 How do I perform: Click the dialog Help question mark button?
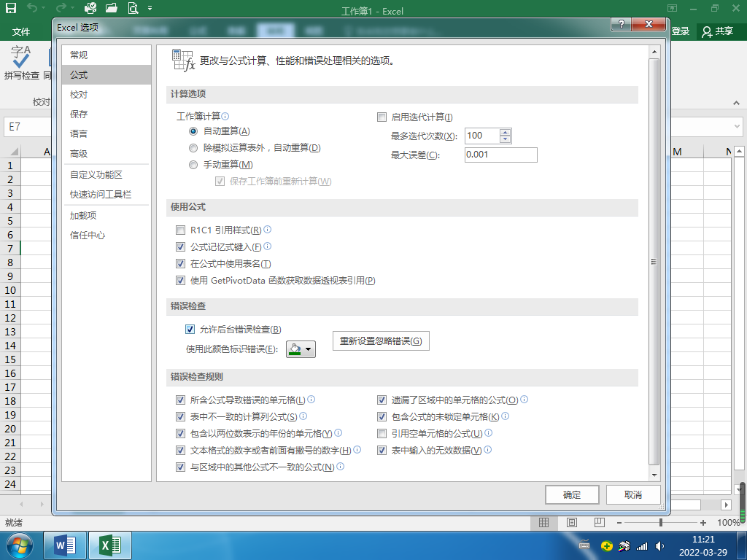(x=622, y=24)
